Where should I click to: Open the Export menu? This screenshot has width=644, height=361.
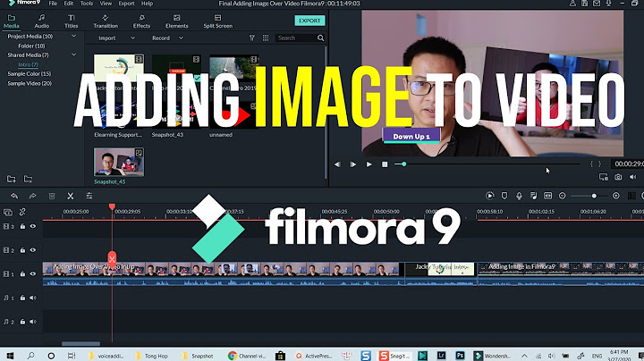click(126, 4)
